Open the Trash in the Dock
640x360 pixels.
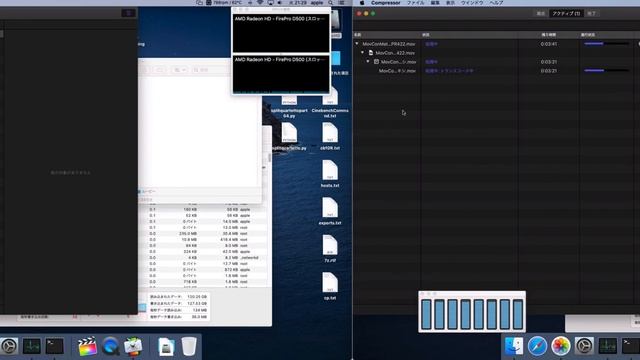point(189,346)
